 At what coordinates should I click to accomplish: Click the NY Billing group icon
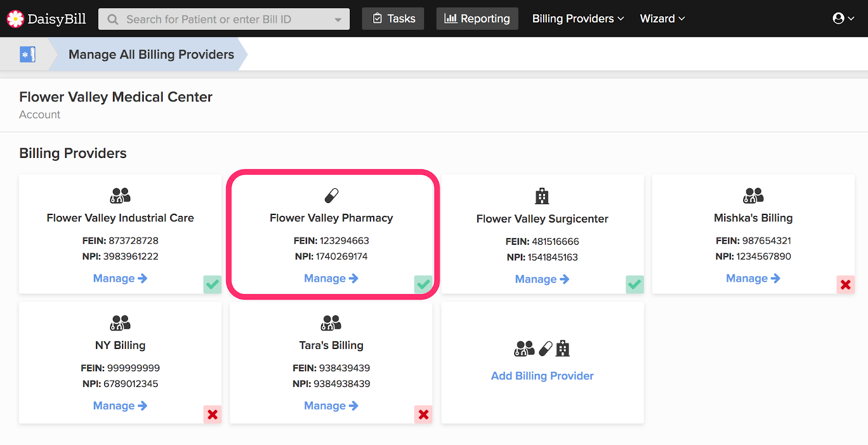point(120,323)
